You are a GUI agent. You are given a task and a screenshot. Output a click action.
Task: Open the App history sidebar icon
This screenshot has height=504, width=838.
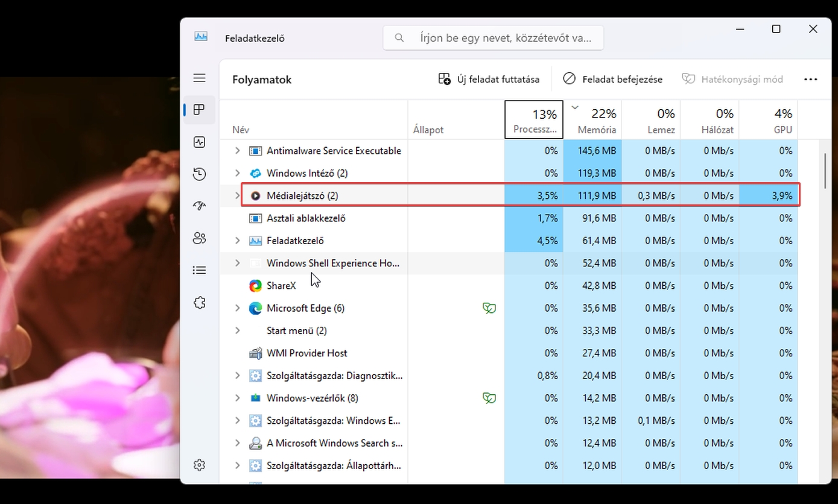[x=199, y=174]
